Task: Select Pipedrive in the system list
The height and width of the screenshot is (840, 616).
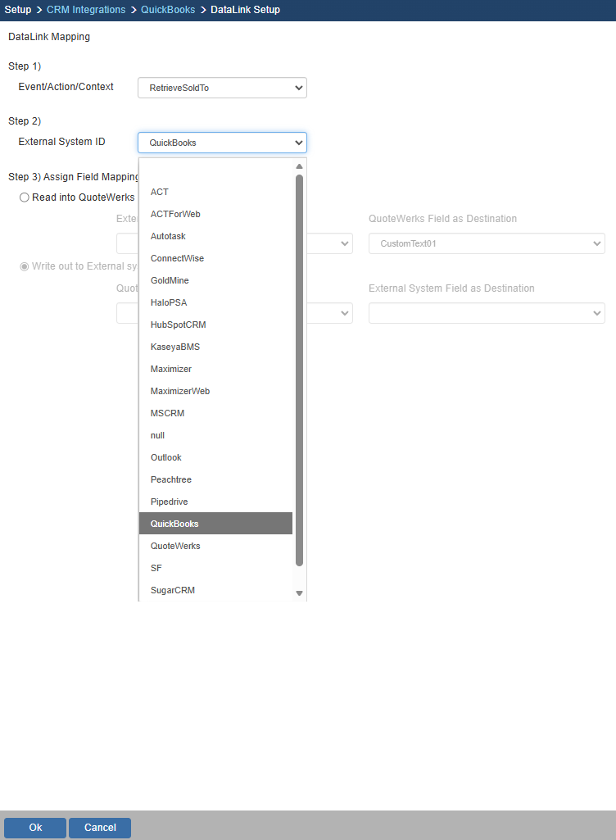Action: 169,502
